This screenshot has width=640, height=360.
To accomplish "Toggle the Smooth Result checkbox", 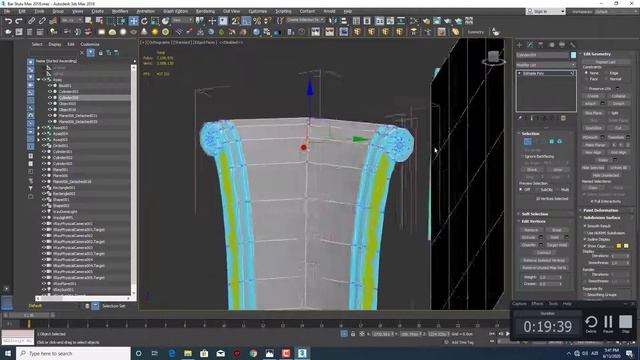I will [x=585, y=226].
